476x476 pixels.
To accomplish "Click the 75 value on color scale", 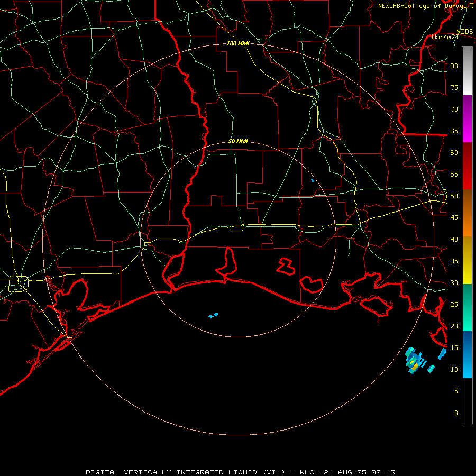I will 454,87.
